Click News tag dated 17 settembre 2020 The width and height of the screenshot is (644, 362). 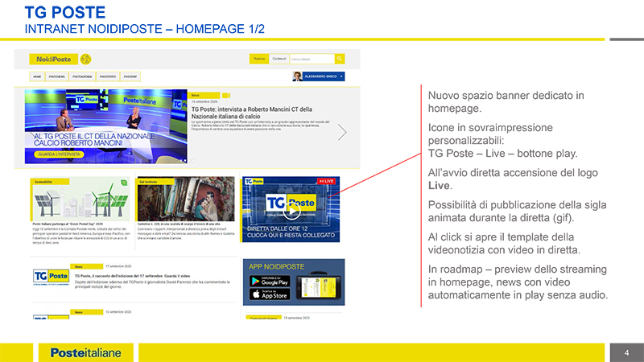(x=86, y=266)
